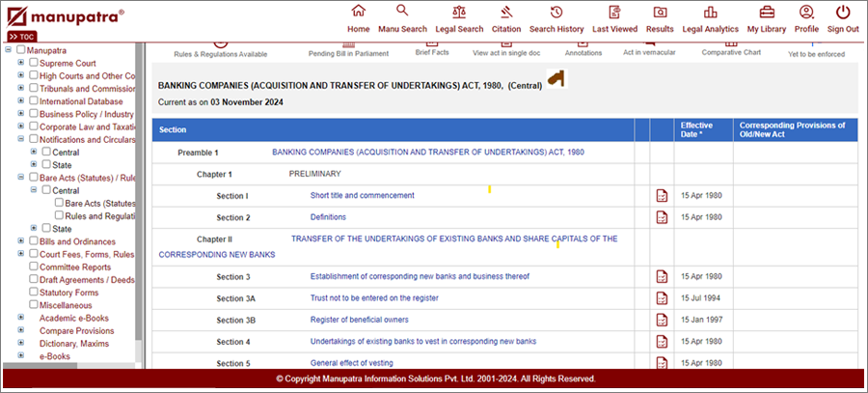Image resolution: width=868 pixels, height=393 pixels.
Task: Open Manu Search magnifier icon
Action: pos(402,11)
